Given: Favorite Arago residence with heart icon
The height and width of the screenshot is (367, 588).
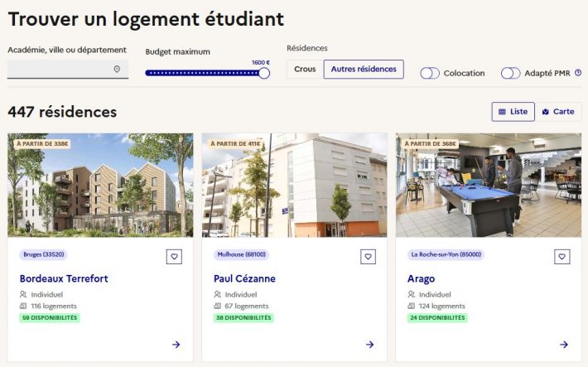Looking at the screenshot, I should [x=561, y=257].
